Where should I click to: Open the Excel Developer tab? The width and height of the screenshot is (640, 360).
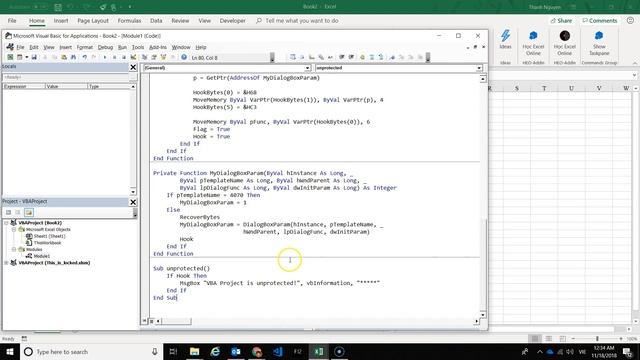point(233,21)
